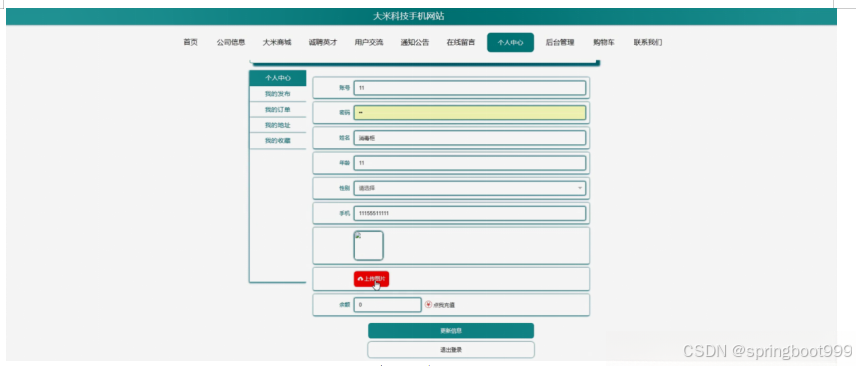The width and height of the screenshot is (856, 366).
Task: Focus the 年龄 age input field
Action: 469,163
